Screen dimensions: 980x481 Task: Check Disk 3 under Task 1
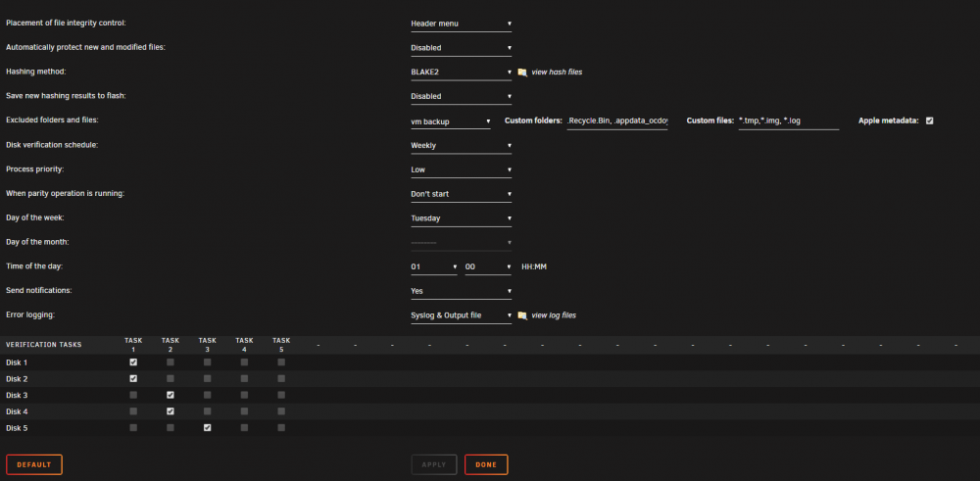(133, 395)
